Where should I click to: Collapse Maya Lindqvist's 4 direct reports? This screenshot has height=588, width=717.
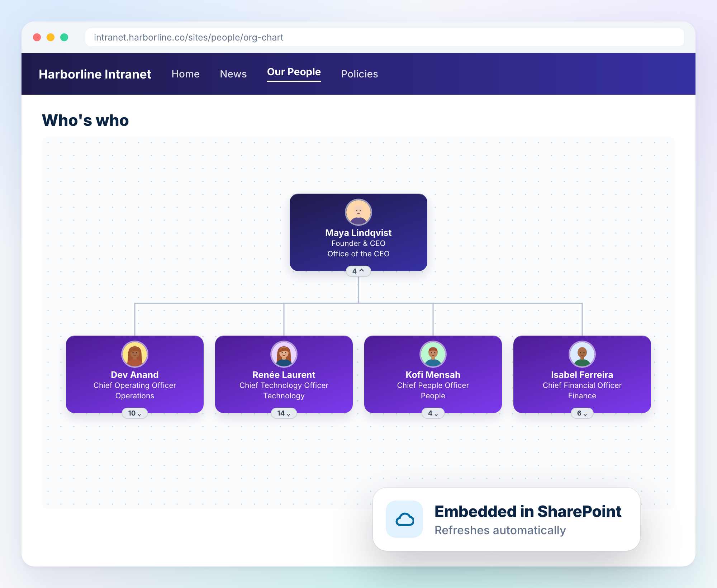[358, 271]
